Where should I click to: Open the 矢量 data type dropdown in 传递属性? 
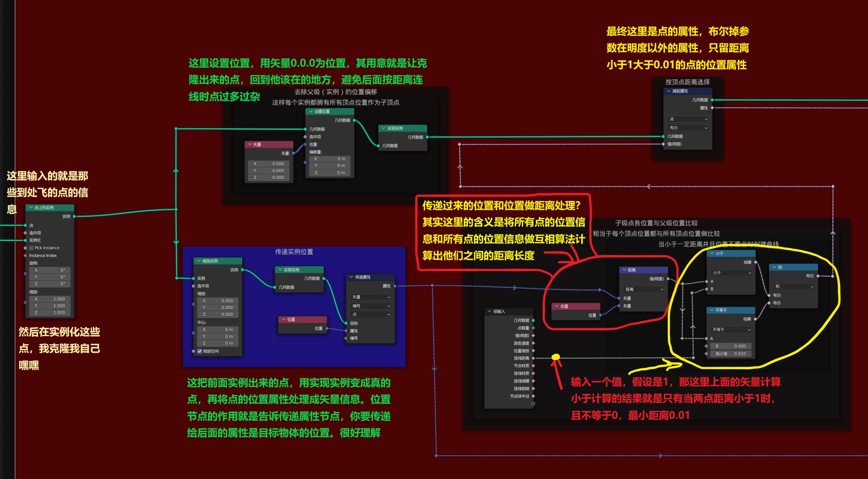coord(371,297)
